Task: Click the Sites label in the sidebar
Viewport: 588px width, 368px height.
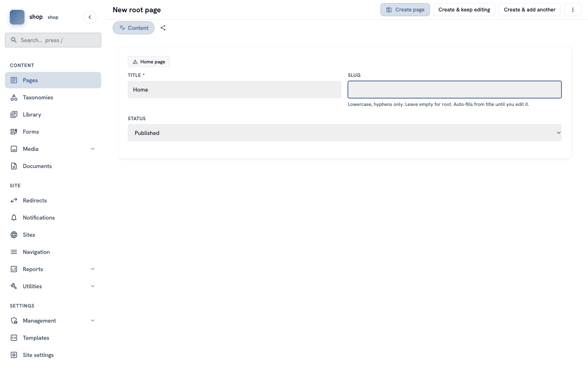Action: coord(29,235)
